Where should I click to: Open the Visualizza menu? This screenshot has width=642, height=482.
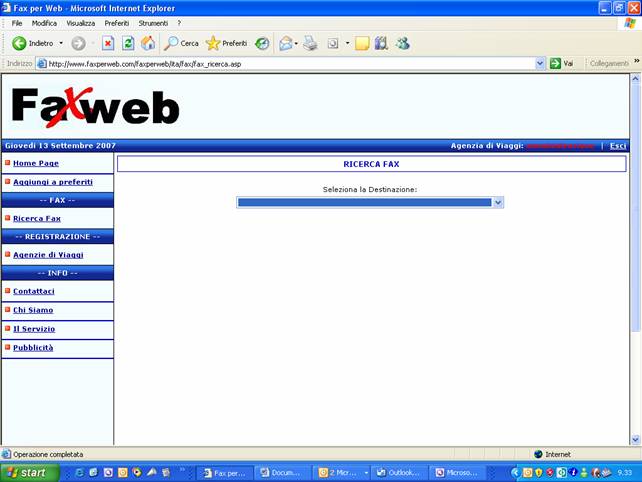click(x=81, y=23)
